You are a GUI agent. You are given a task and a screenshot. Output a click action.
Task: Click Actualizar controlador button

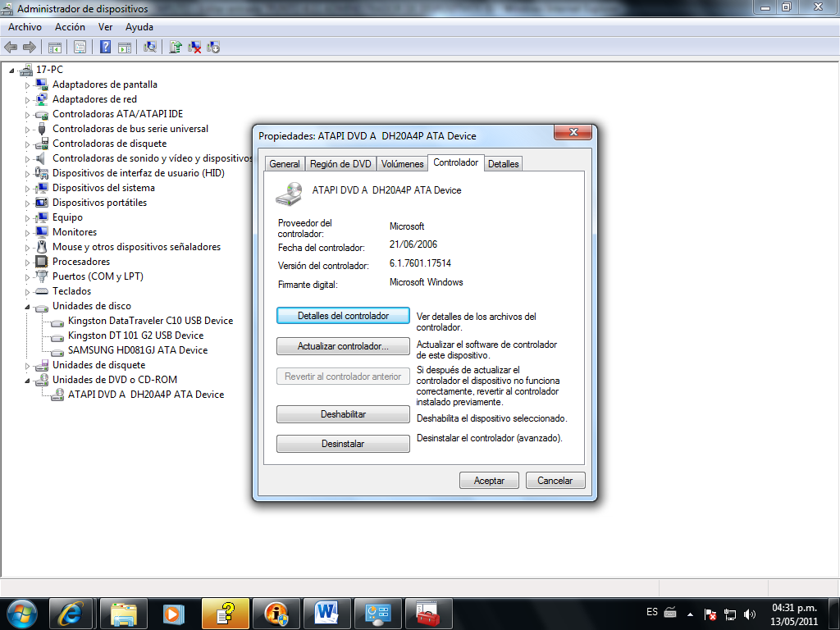point(344,346)
